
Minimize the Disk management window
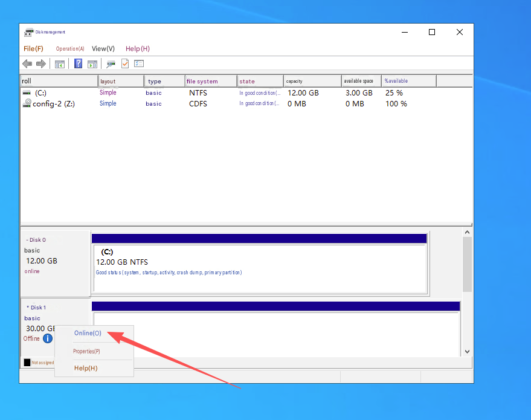click(x=405, y=32)
